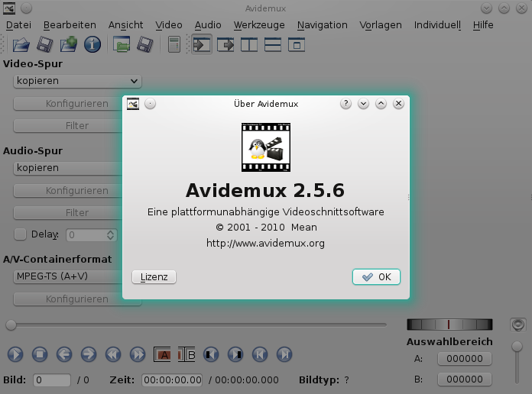The height and width of the screenshot is (394, 532).
Task: Click Filter under Video-Spur
Action: pos(68,126)
